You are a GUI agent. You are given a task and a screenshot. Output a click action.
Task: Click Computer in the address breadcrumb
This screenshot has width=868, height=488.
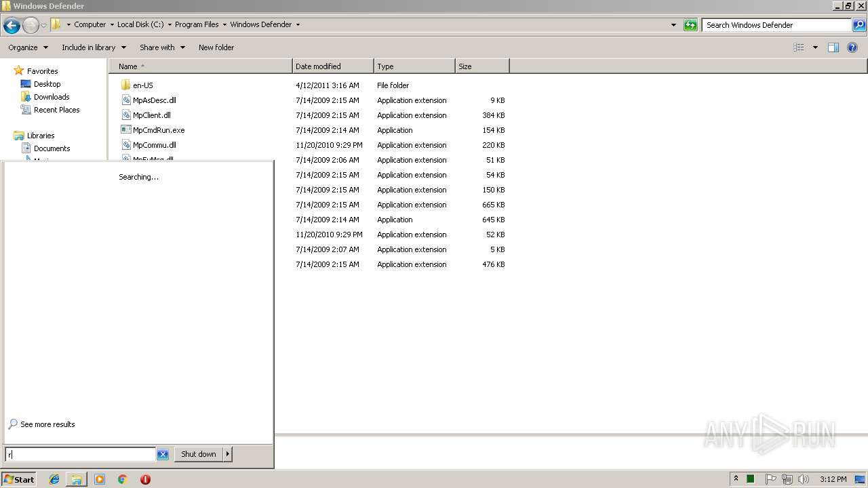click(90, 24)
